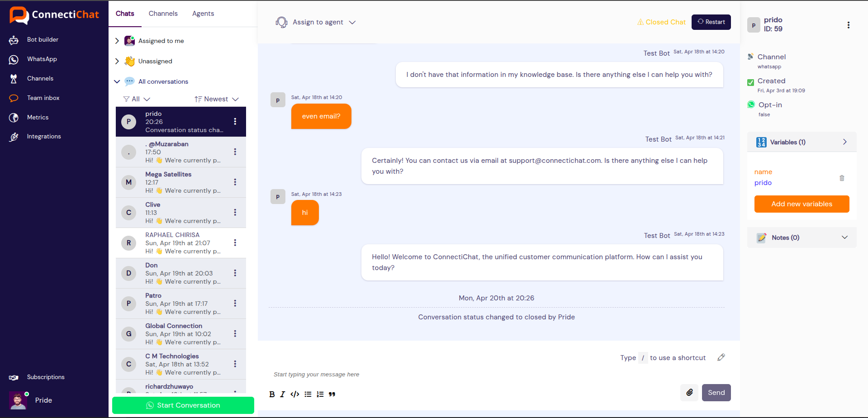Click Add new variables button

click(x=802, y=204)
